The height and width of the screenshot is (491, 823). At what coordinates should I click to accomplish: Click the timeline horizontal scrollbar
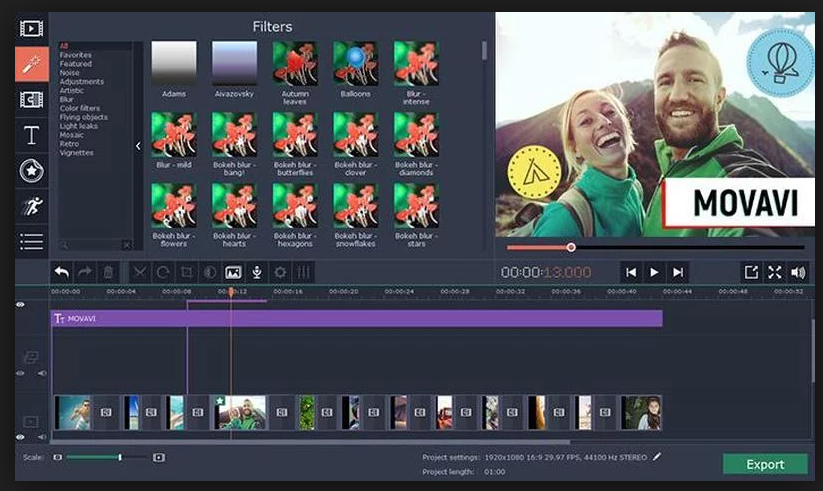click(311, 442)
